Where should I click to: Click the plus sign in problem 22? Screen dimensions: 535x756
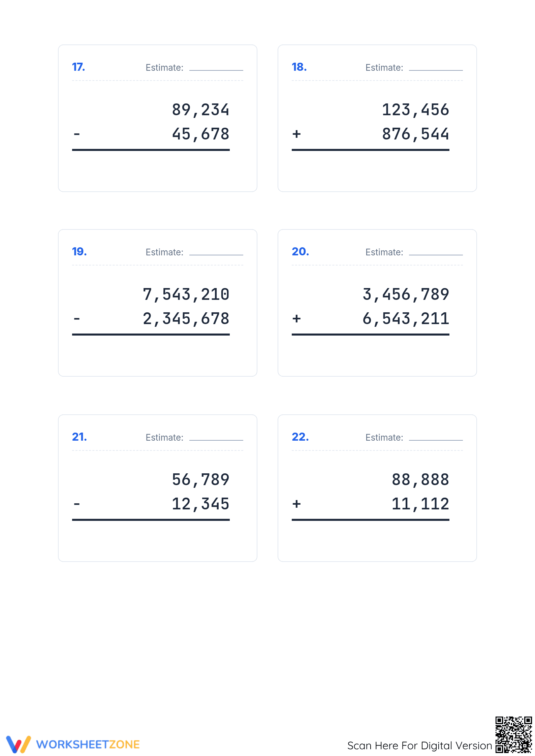(296, 504)
